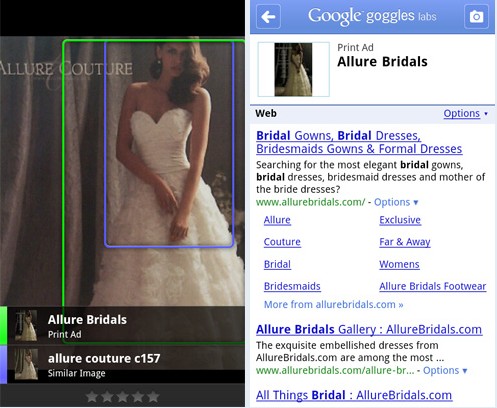Expand Options next to allurebridals.com/allure-br...
This screenshot has width=497, height=408.
(445, 371)
